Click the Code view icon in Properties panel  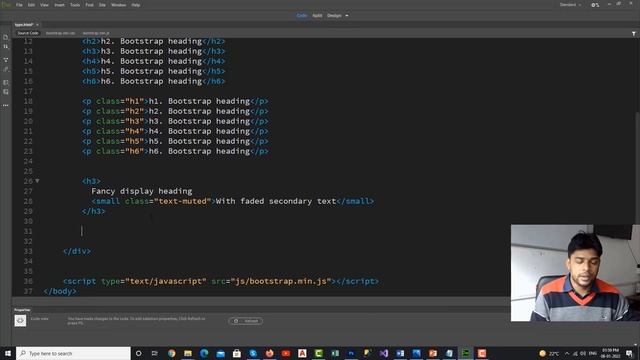click(20, 320)
